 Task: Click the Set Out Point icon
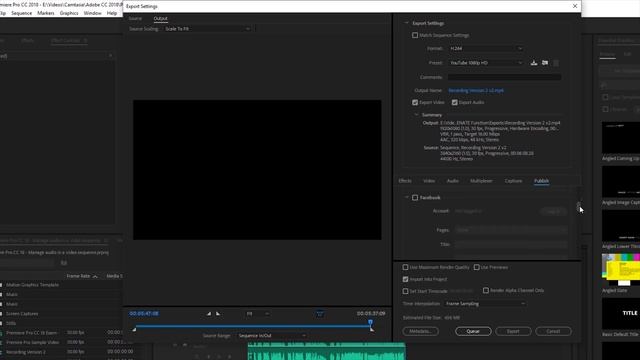[218, 313]
